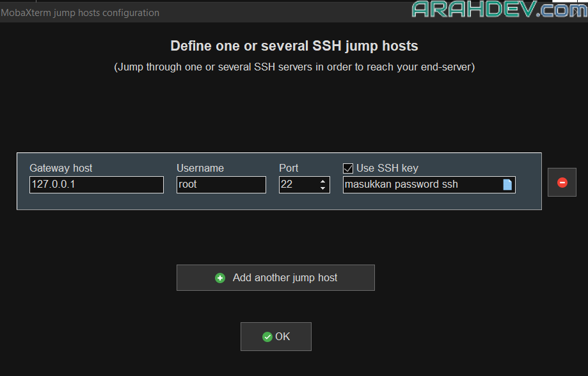Focus the Username field containing root
588x376 pixels.
pos(221,185)
